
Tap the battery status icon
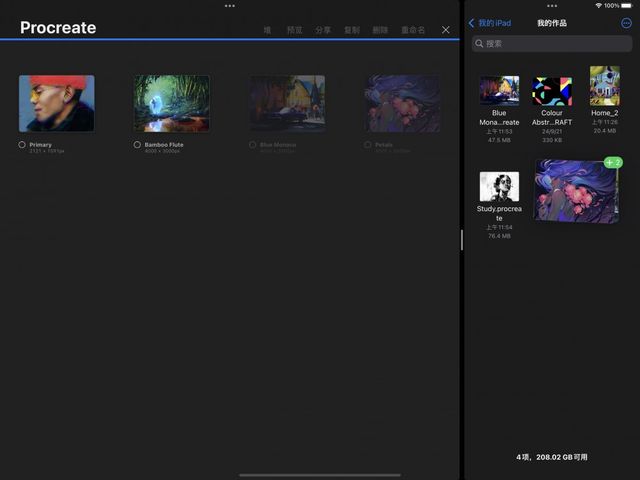coord(627,6)
